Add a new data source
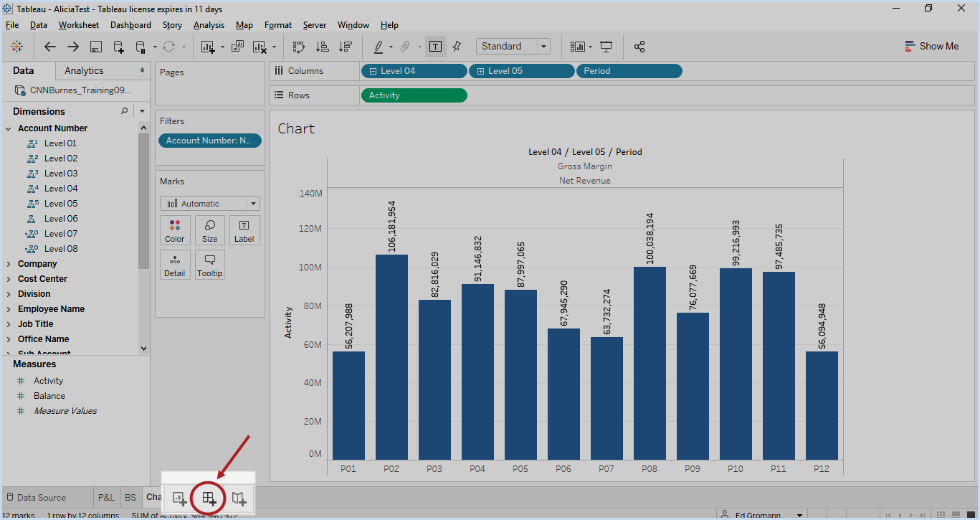The height and width of the screenshot is (520, 980). (119, 47)
